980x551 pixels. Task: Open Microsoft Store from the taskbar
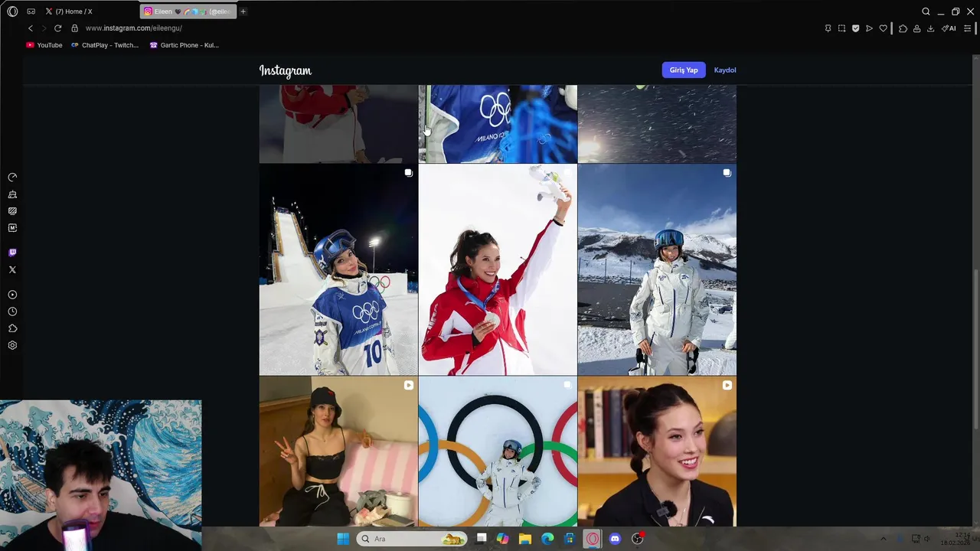(x=570, y=539)
